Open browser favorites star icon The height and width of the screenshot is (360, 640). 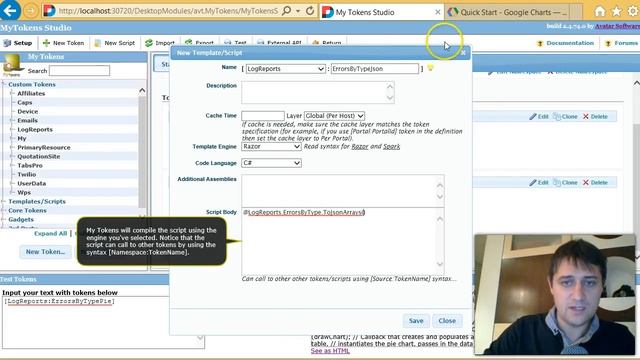tap(616, 11)
